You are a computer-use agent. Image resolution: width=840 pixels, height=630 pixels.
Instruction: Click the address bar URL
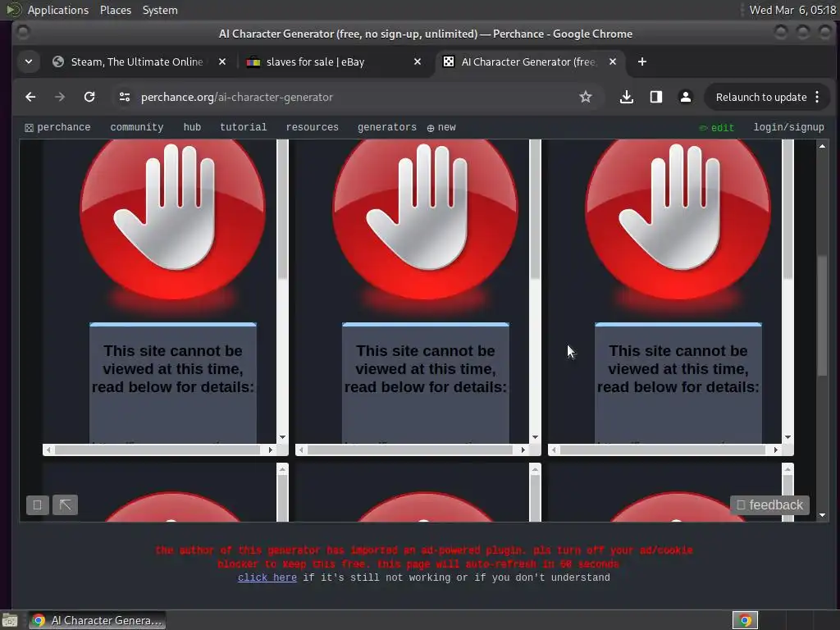tap(237, 97)
